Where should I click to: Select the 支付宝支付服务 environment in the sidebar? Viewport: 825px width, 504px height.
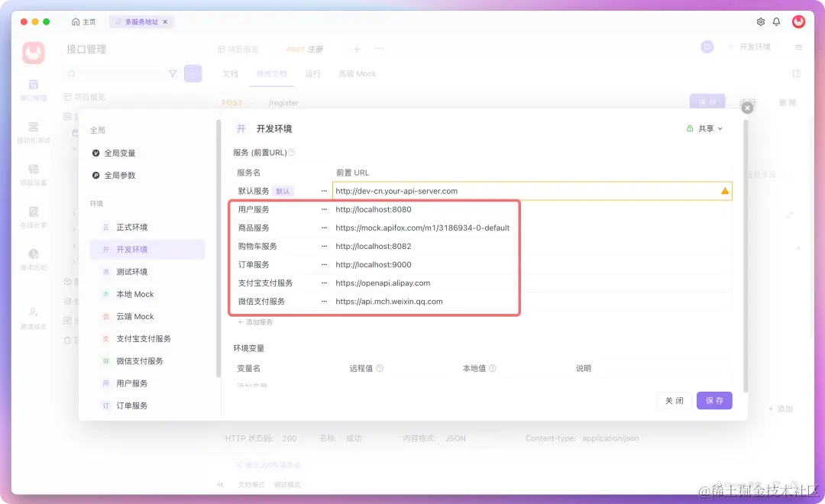[147, 339]
